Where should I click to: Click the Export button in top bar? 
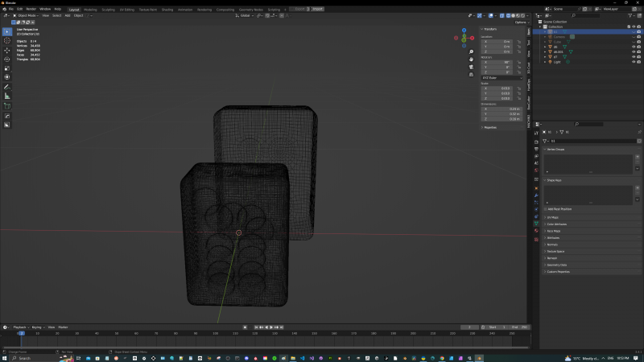click(x=299, y=9)
